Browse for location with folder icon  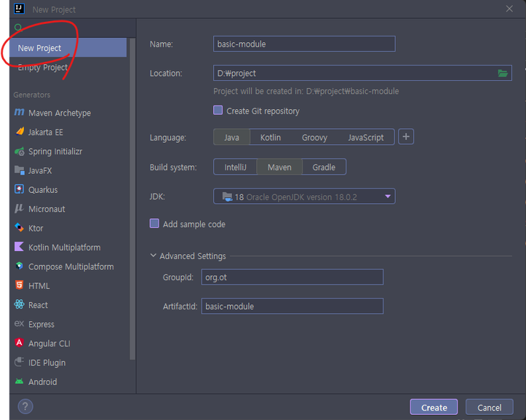tap(503, 74)
